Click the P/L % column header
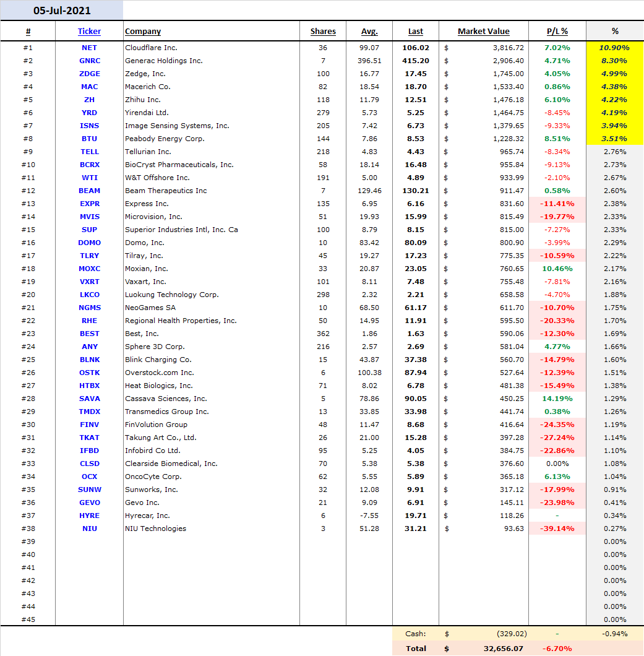The image size is (644, 656). (557, 32)
